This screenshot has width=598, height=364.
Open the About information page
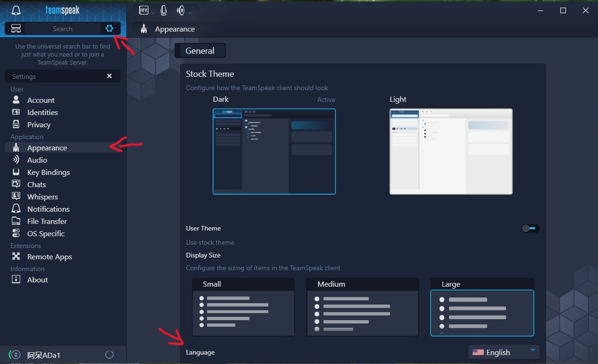(x=37, y=280)
